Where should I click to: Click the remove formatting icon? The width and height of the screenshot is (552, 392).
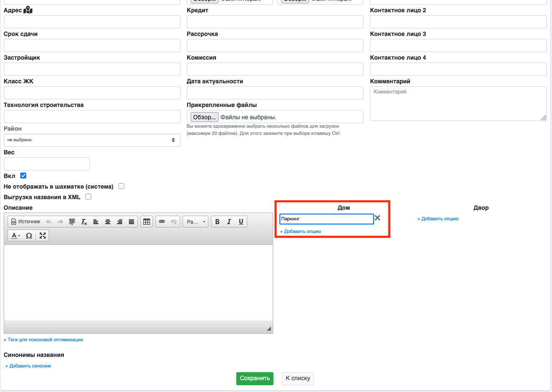coord(84,222)
